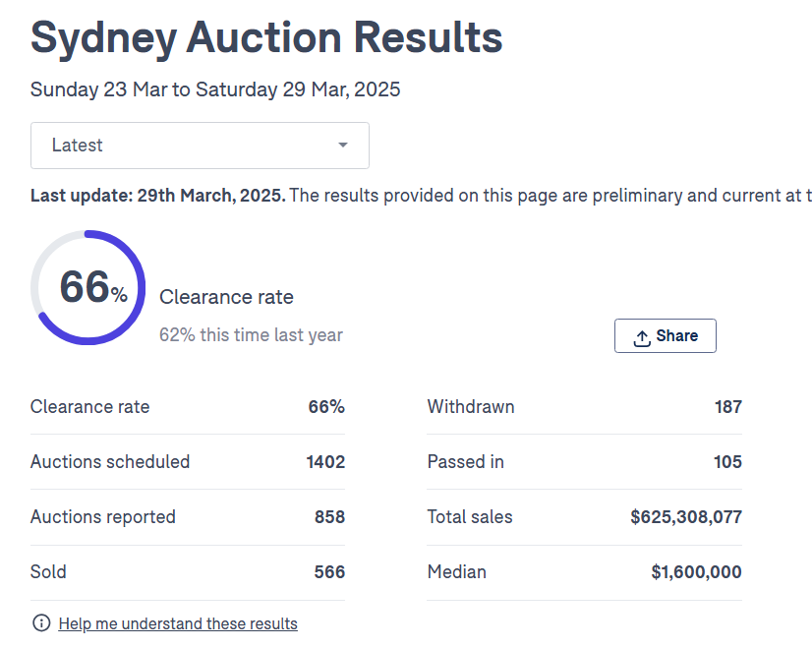Select the Withdrawn count 187
This screenshot has width=812, height=648.
pos(727,407)
